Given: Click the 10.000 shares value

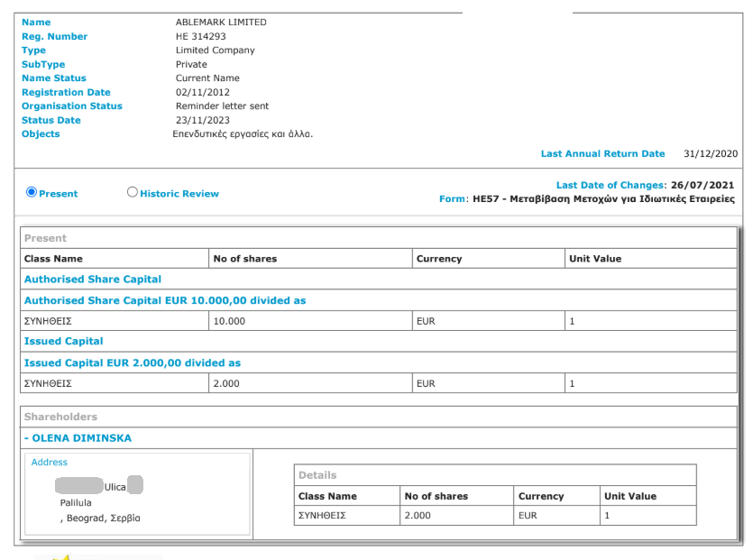Looking at the screenshot, I should tap(229, 321).
